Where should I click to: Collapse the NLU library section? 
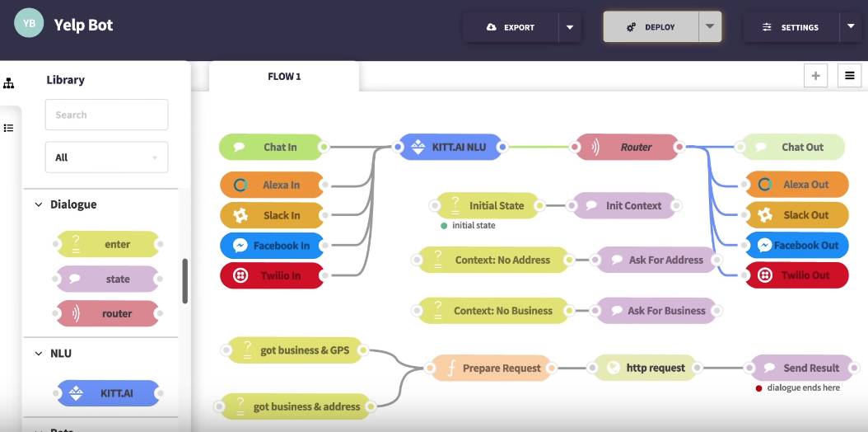(x=38, y=354)
